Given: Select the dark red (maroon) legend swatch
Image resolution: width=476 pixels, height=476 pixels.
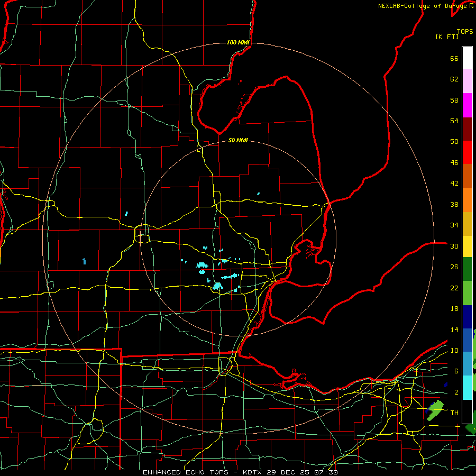Looking at the screenshot, I should [467, 129].
